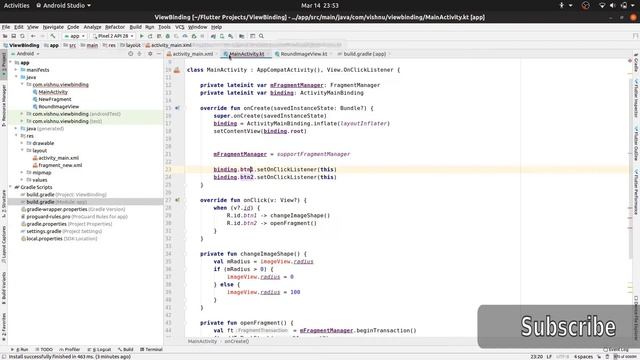Click the 4 spaces indent setting in status bar
This screenshot has height=360, width=640.
pos(583,357)
